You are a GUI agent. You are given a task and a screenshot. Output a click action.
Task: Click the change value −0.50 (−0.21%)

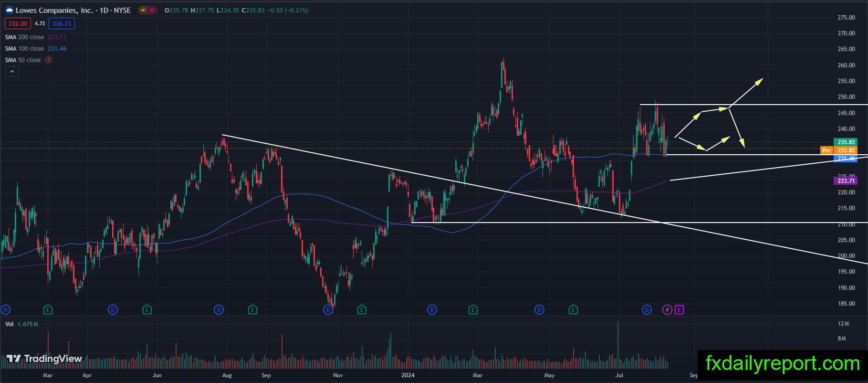(287, 10)
